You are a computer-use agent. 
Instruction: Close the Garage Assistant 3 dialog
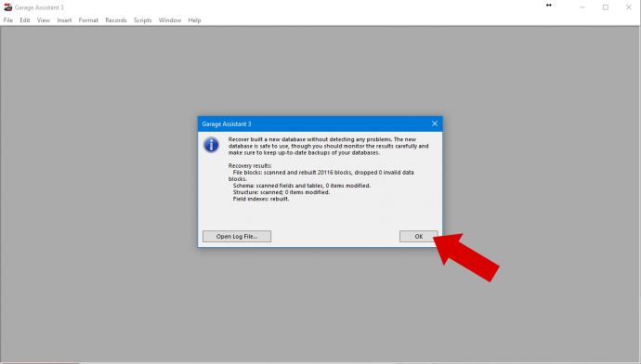coord(435,123)
